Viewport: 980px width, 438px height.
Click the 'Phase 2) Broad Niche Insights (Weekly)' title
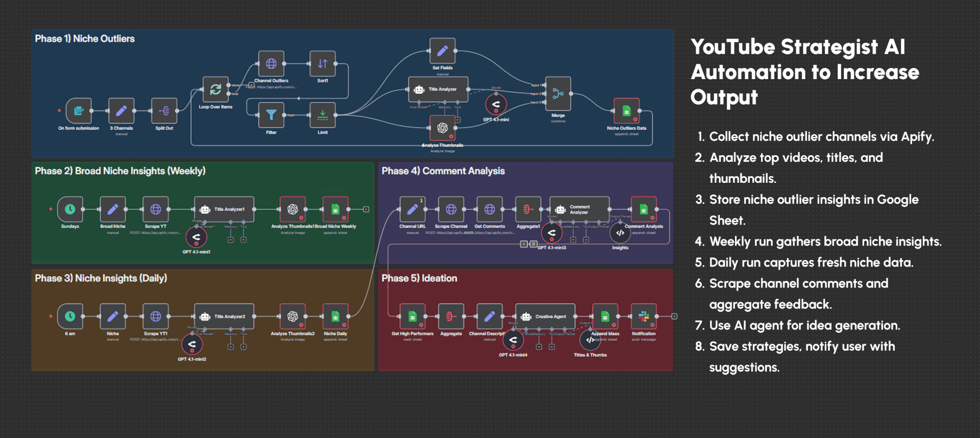(120, 171)
